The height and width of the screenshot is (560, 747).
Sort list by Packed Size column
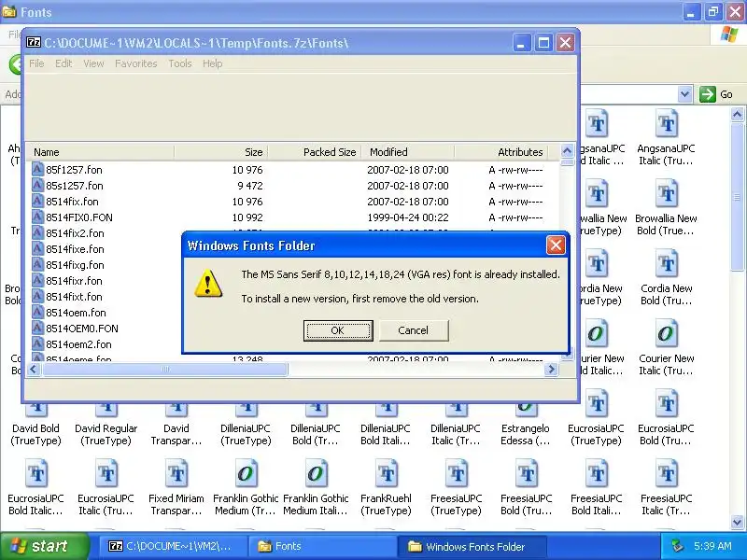(315, 152)
